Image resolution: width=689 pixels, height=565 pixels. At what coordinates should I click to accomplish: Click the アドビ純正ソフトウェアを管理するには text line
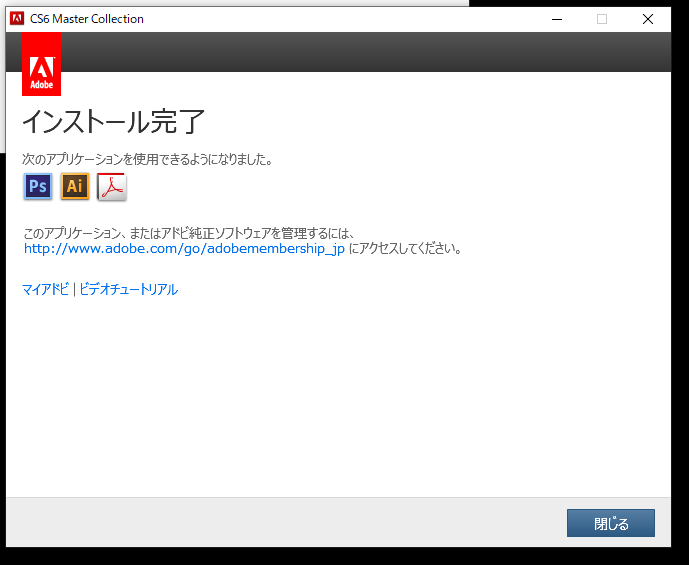189,233
